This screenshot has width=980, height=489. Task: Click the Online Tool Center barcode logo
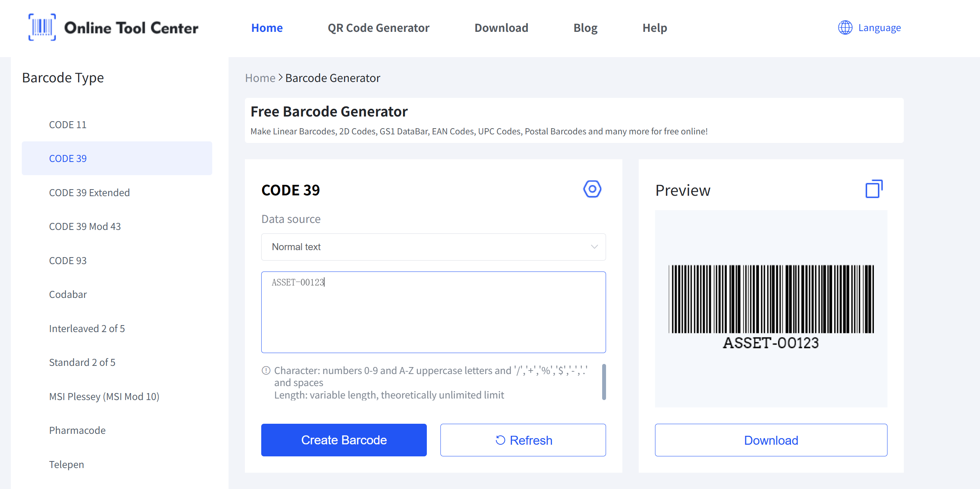(42, 27)
